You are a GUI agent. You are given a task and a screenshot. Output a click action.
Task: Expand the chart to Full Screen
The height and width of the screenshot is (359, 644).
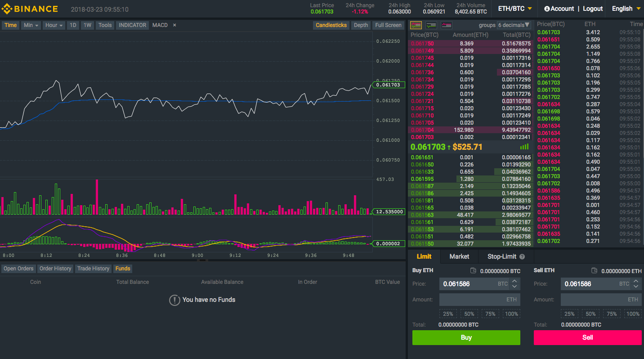click(388, 25)
